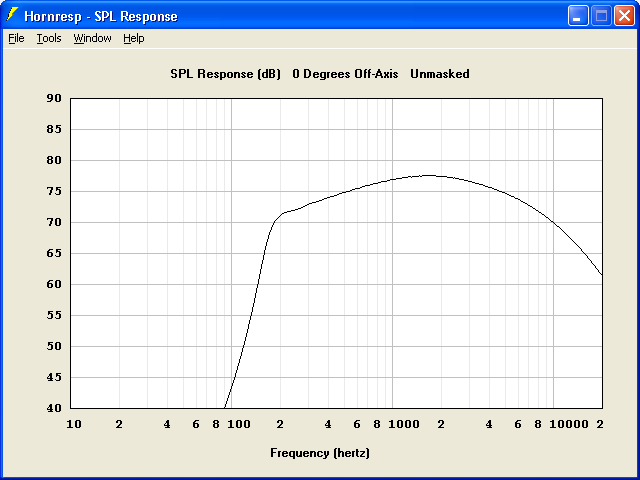Maximize the Hornresp SPL Response window
The height and width of the screenshot is (480, 640).
click(x=601, y=16)
